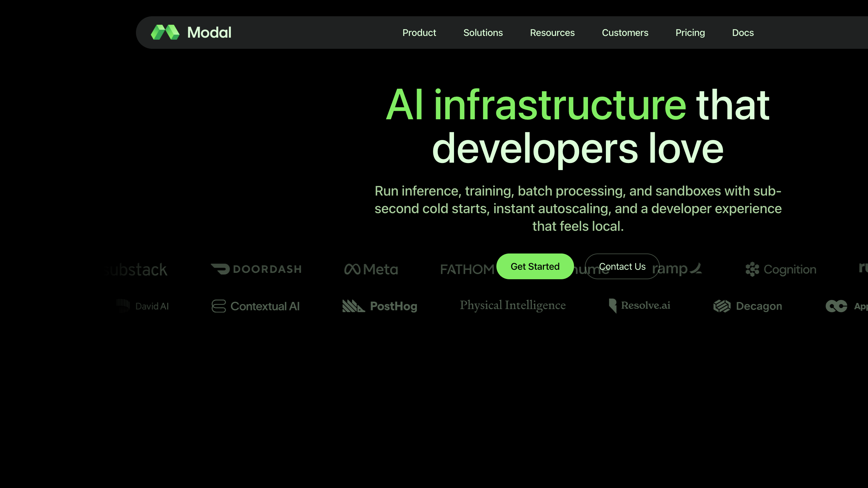Image resolution: width=868 pixels, height=488 pixels.
Task: Go to the Customers page
Action: pyautogui.click(x=625, y=33)
